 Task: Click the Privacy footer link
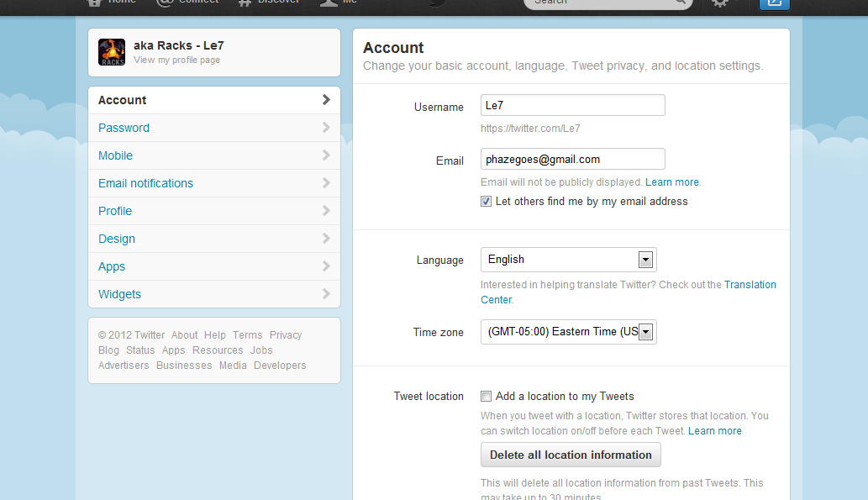point(286,335)
